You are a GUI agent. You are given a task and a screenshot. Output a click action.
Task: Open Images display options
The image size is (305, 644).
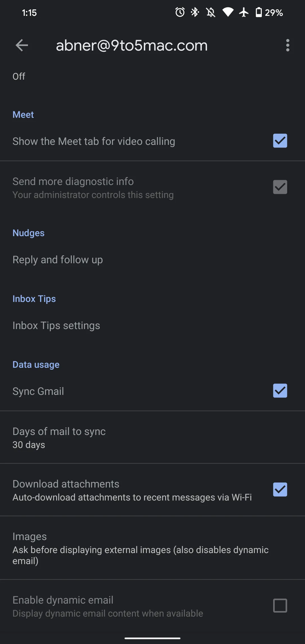coord(140,548)
